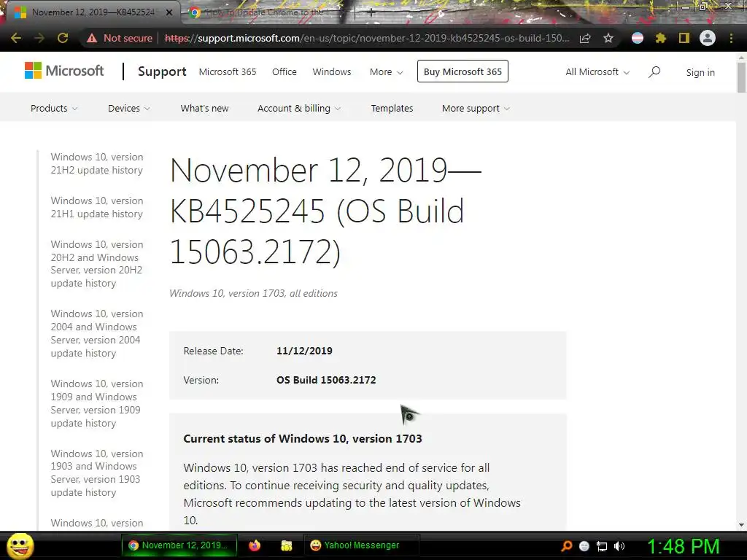Open the Windows nav item
This screenshot has width=747, height=560.
click(332, 72)
